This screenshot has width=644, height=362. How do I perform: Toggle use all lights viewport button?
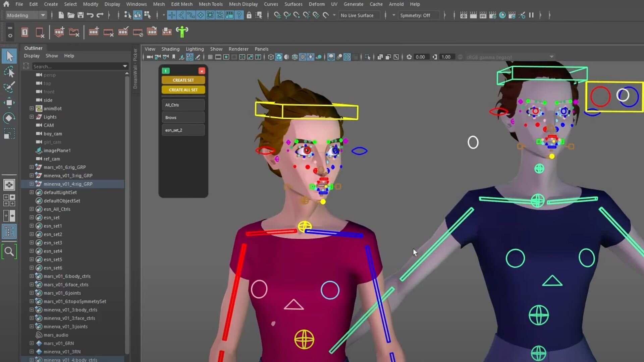pos(311,57)
